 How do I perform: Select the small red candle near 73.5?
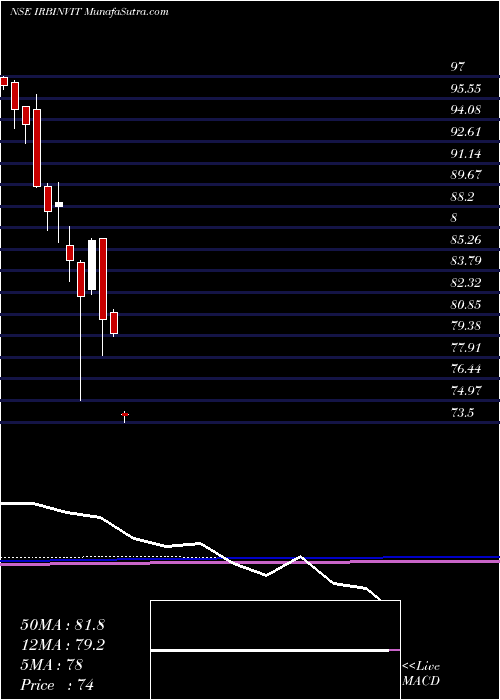click(125, 416)
